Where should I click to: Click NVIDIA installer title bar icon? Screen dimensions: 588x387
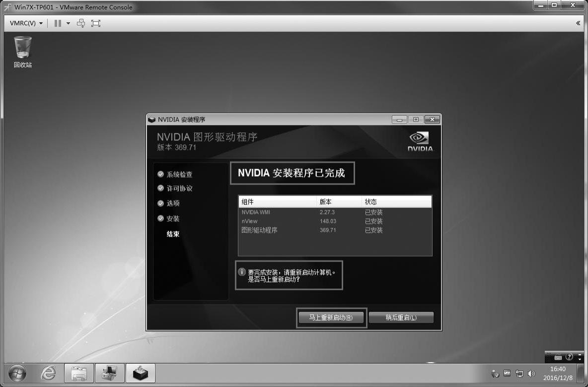point(152,120)
